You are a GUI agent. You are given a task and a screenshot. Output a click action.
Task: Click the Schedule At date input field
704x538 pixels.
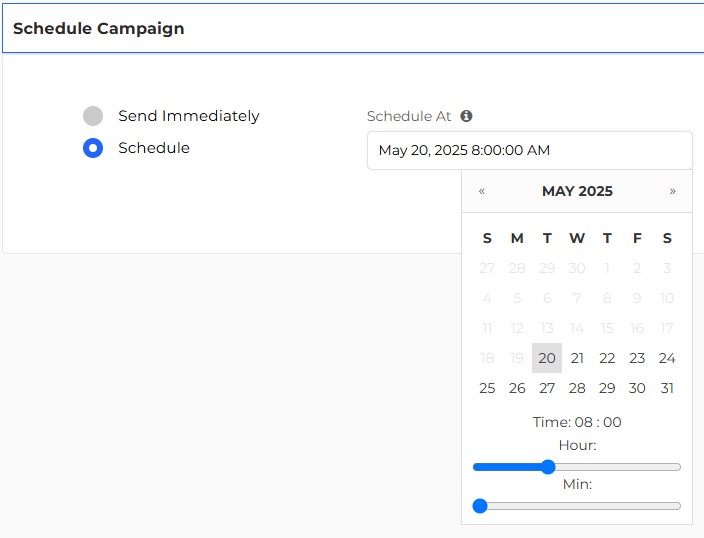pos(530,150)
